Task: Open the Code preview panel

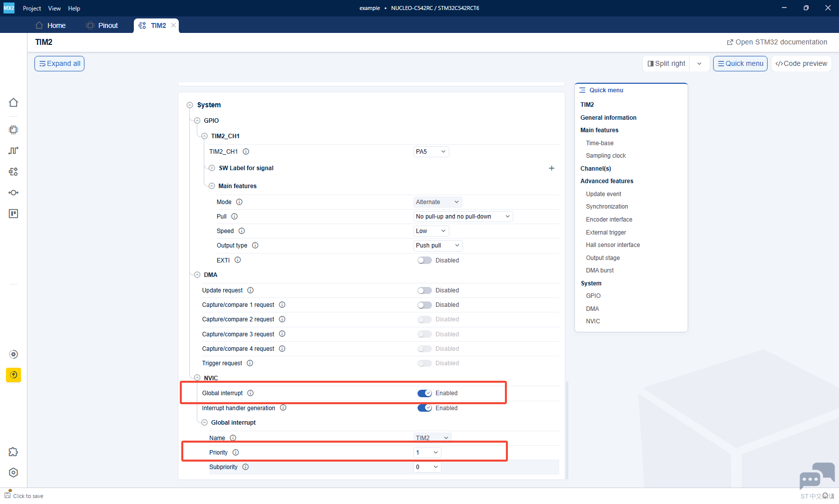Action: tap(802, 64)
